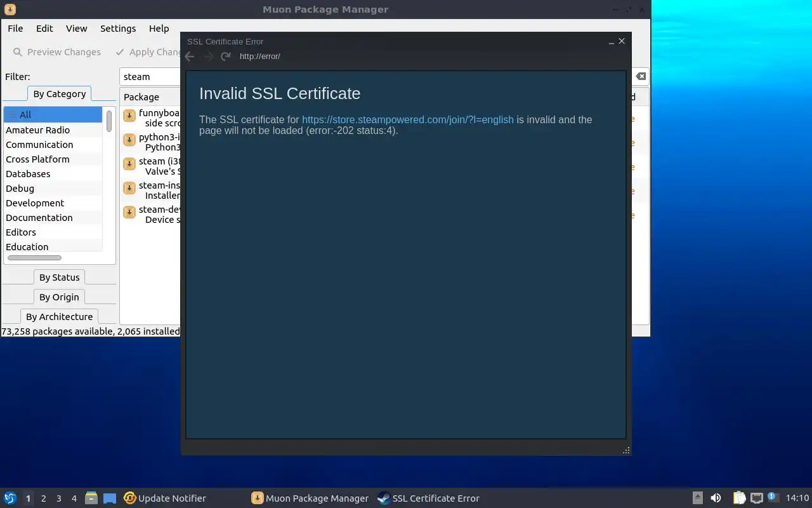Click Preview Changes in the Muon toolbar

tap(57, 52)
